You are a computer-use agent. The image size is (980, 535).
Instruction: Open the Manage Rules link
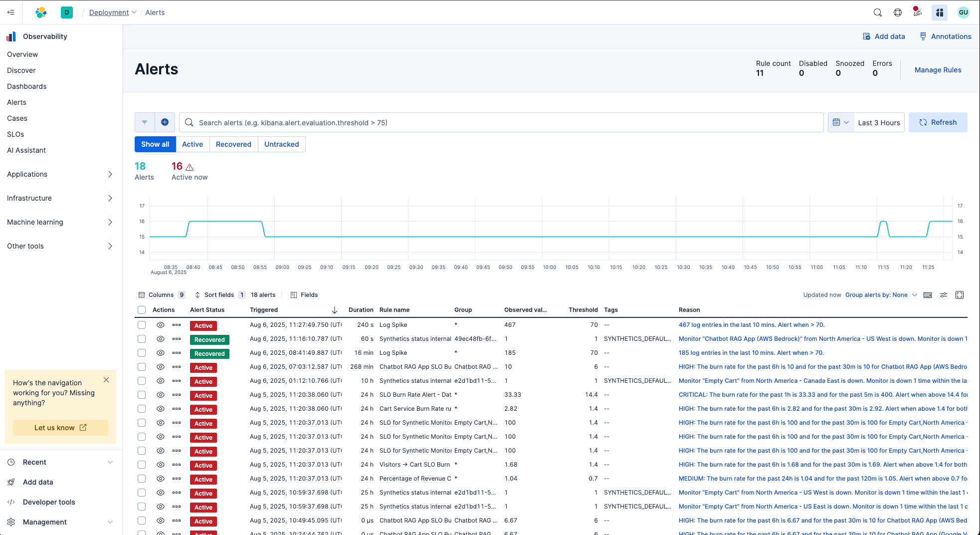(x=938, y=70)
